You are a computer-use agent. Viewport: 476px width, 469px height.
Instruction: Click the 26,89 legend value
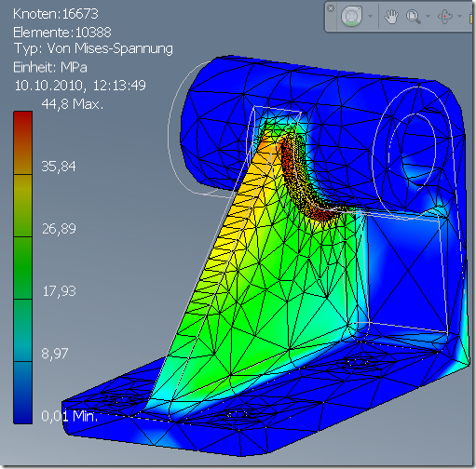point(59,229)
